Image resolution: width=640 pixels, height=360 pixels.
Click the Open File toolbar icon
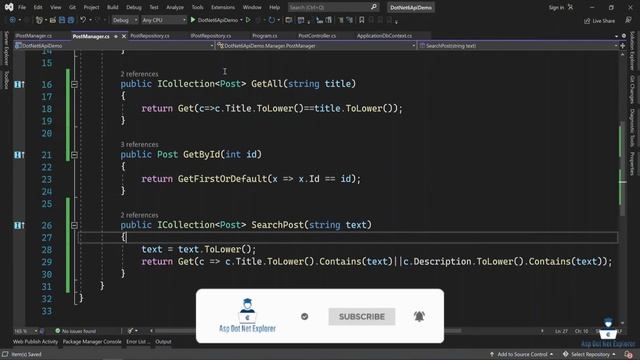point(53,20)
